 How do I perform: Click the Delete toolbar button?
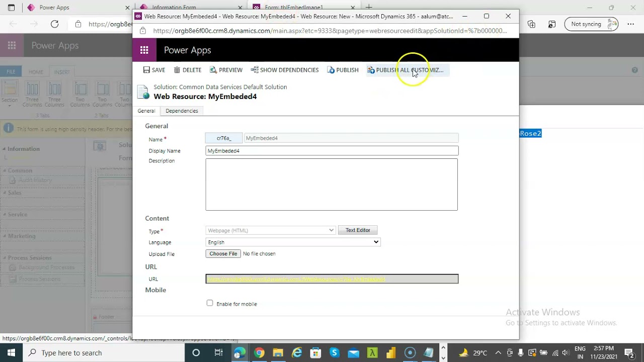(x=188, y=70)
